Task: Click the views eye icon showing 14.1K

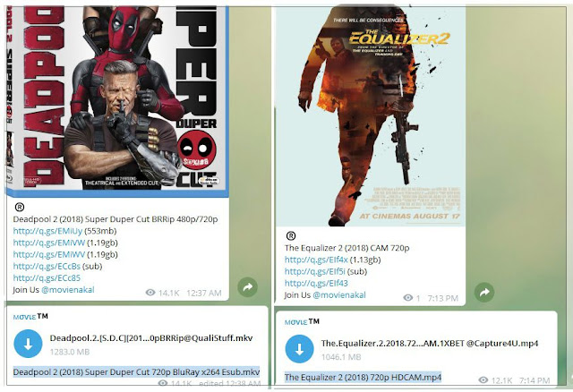Action: pos(150,293)
